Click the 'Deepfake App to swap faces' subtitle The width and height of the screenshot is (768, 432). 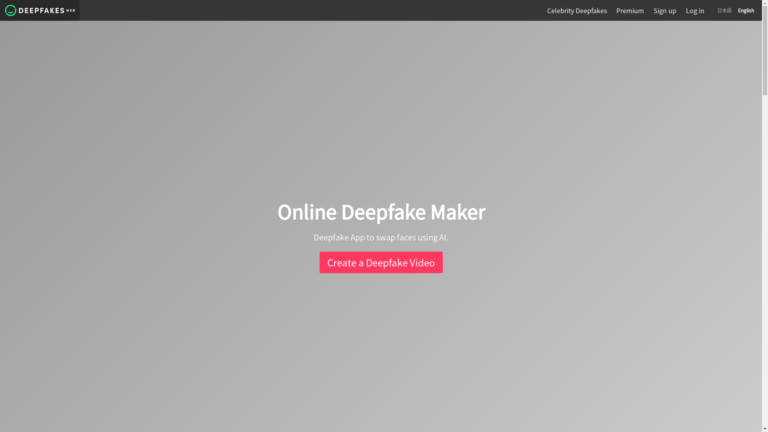click(381, 238)
